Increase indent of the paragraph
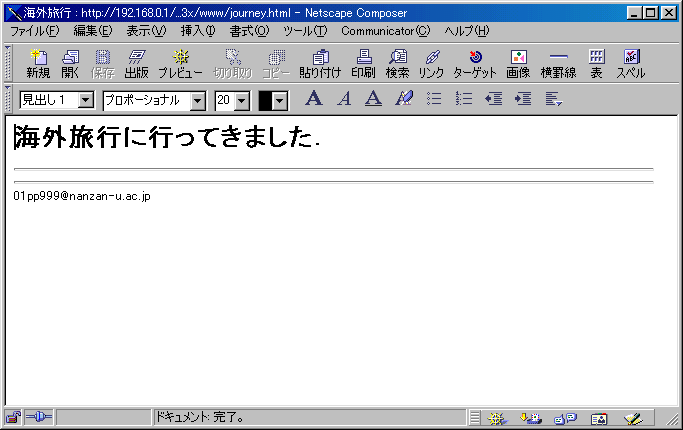 tap(523, 98)
